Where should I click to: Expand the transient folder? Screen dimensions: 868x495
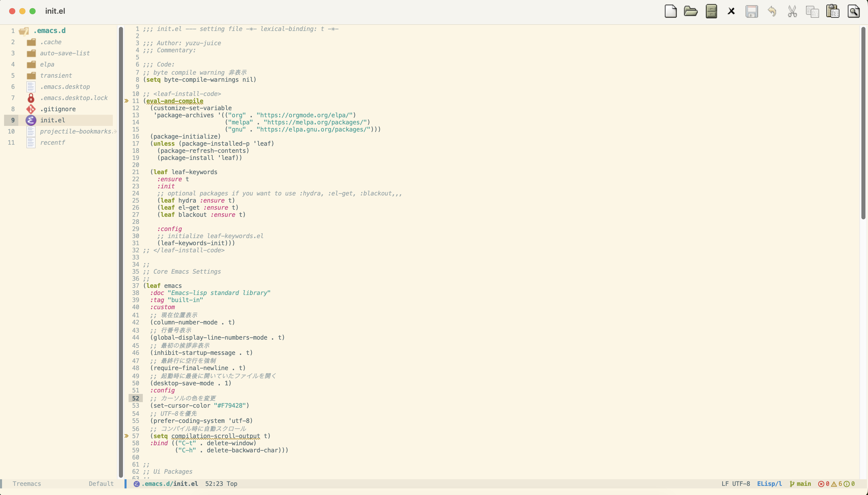[x=56, y=75]
